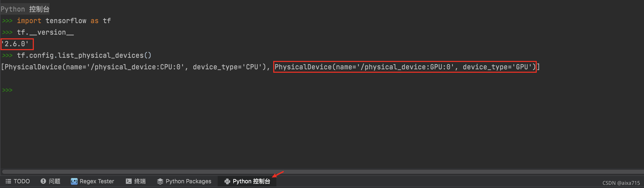Click the Python logo icon in bottom bar
The height and width of the screenshot is (188, 644).
(x=227, y=181)
